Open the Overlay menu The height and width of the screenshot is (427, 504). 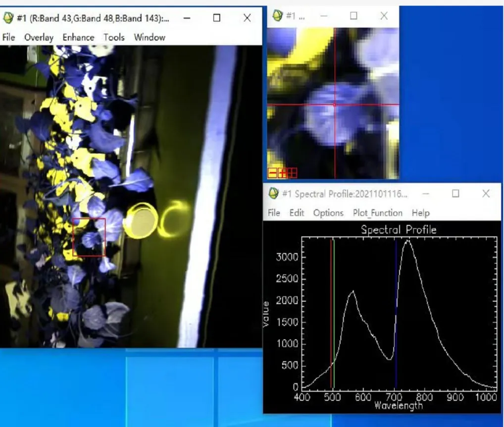click(39, 37)
